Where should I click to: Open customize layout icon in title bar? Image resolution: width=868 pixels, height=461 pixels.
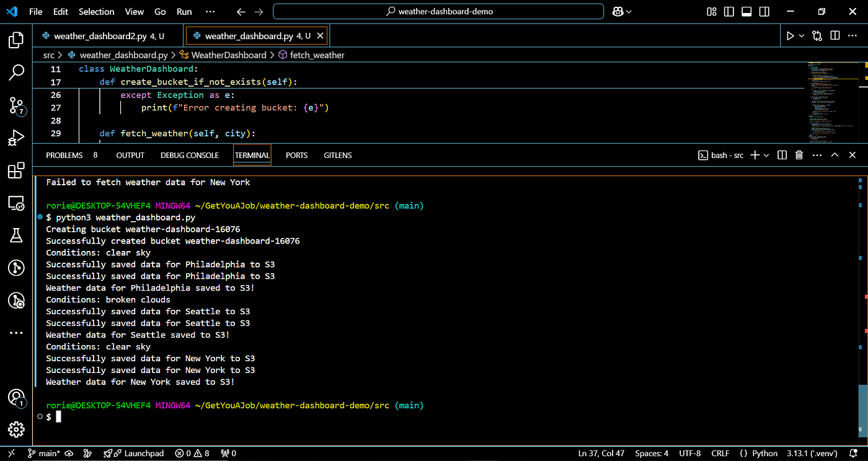711,12
